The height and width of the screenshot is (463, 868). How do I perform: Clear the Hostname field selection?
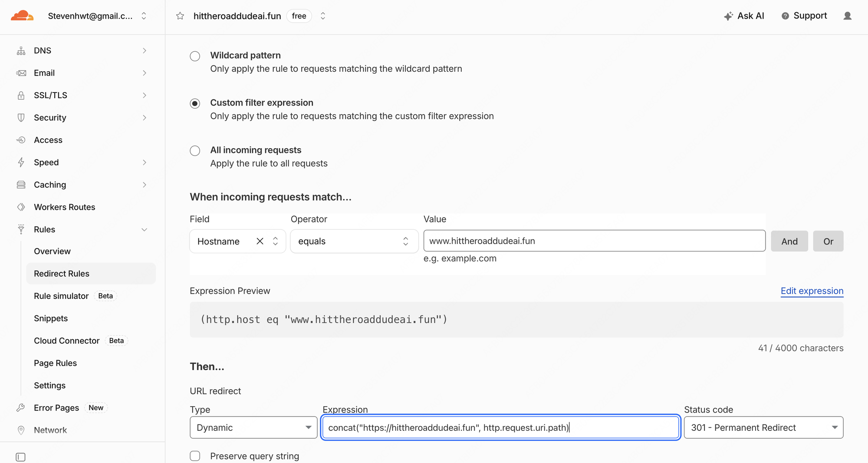pyautogui.click(x=260, y=241)
